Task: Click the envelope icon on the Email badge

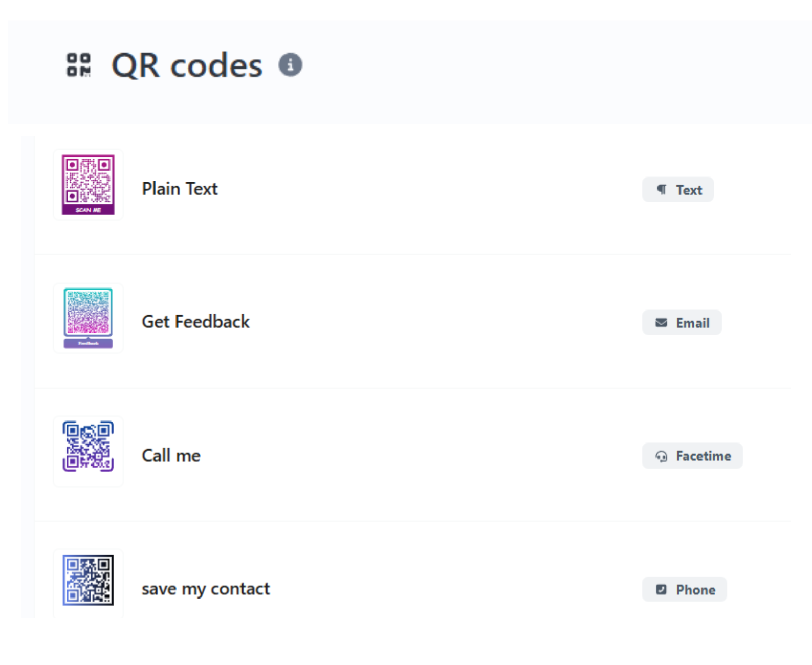Action: click(x=660, y=322)
